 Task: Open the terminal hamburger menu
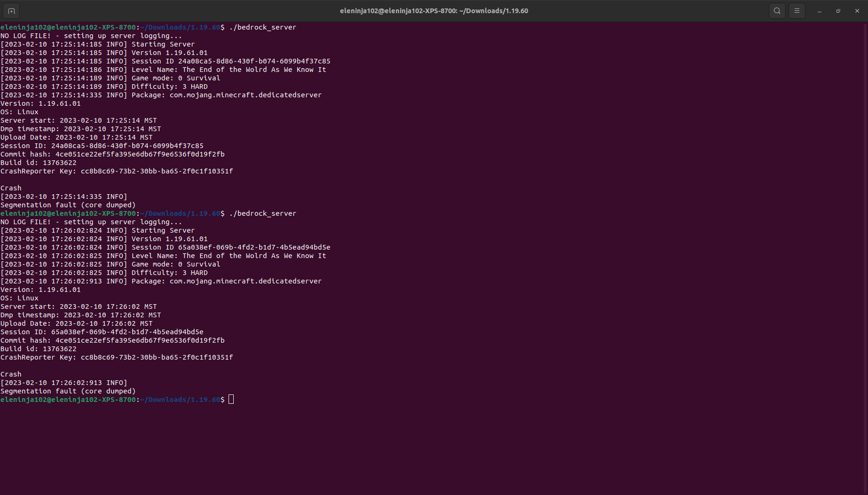pyautogui.click(x=797, y=11)
